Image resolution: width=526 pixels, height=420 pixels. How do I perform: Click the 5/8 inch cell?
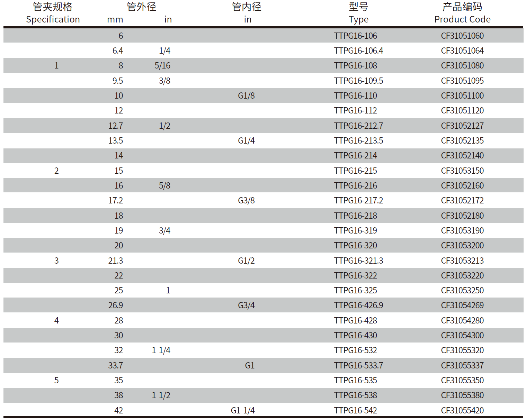pyautogui.click(x=164, y=185)
